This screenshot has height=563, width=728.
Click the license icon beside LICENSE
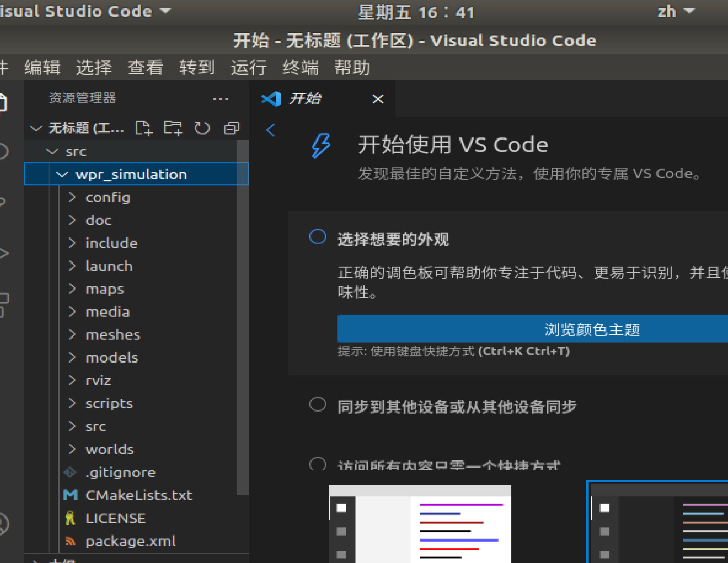pyautogui.click(x=70, y=518)
